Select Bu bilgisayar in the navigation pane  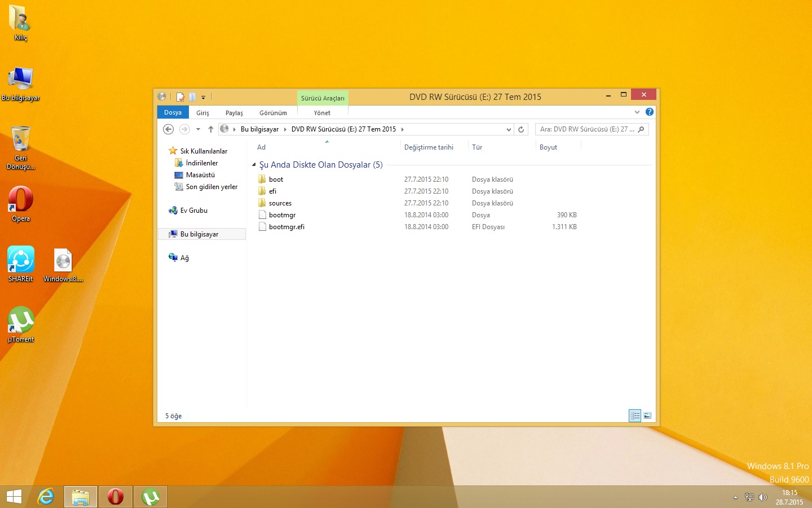tap(202, 234)
